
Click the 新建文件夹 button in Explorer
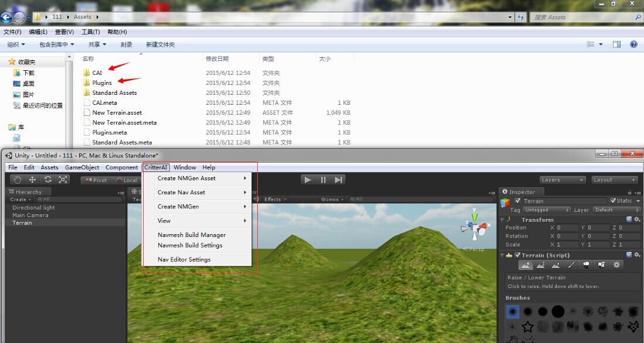[160, 44]
